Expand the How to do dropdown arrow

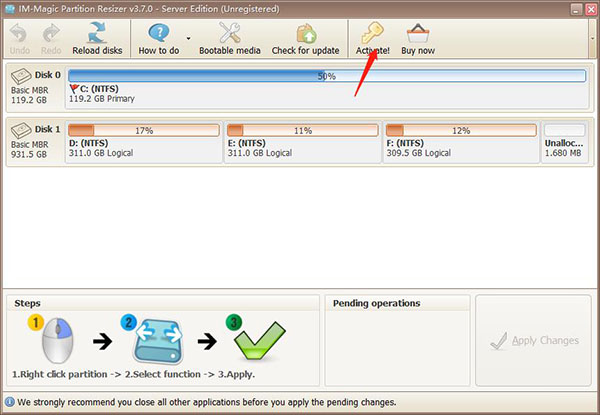188,38
